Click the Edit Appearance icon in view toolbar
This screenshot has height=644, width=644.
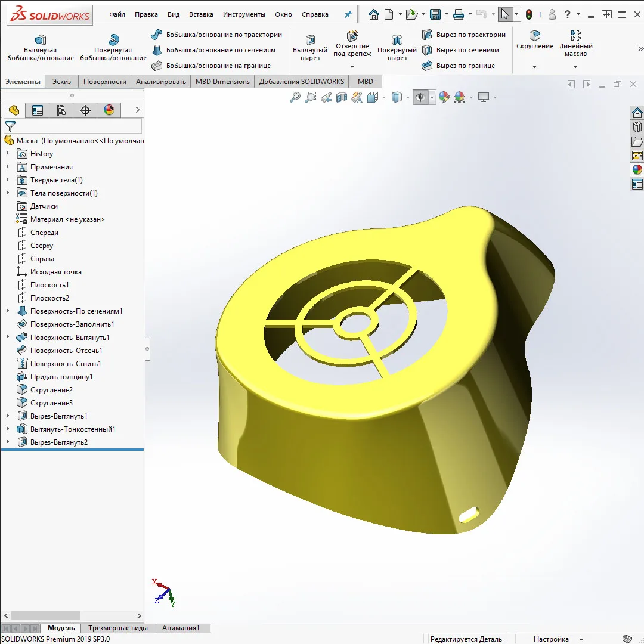(x=444, y=97)
